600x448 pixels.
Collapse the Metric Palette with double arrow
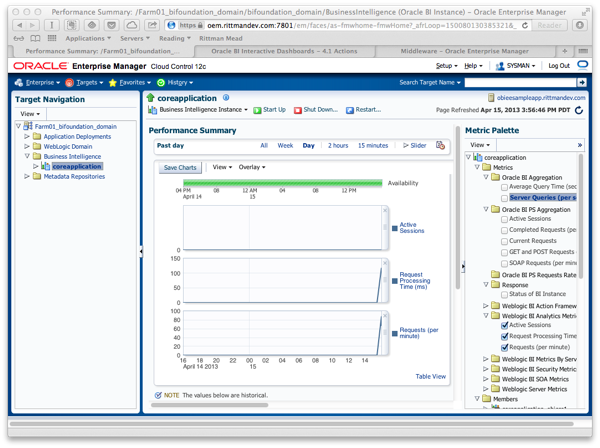tap(580, 145)
